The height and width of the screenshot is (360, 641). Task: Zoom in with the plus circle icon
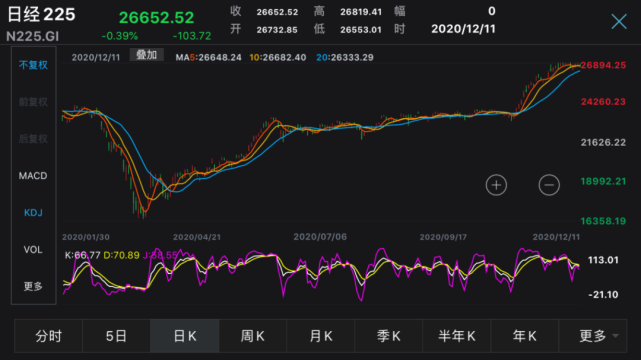496,185
